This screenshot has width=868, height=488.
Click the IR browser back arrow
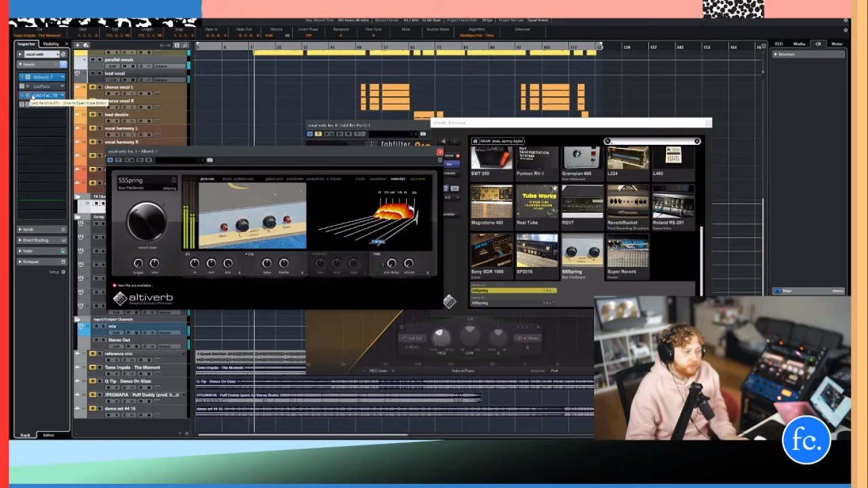[443, 140]
